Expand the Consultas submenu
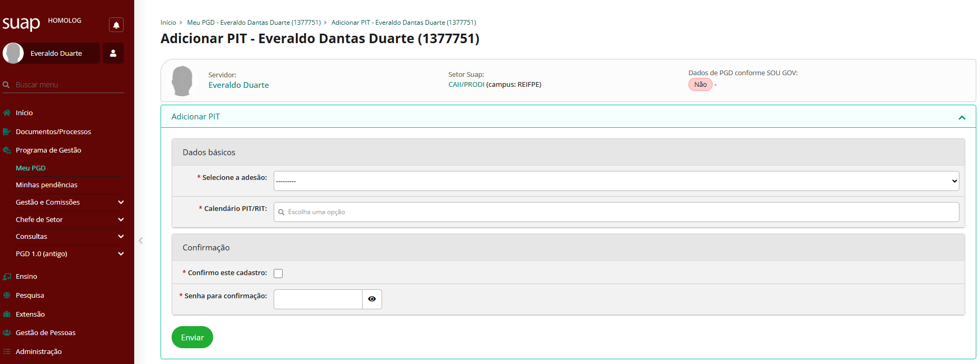 [x=69, y=236]
